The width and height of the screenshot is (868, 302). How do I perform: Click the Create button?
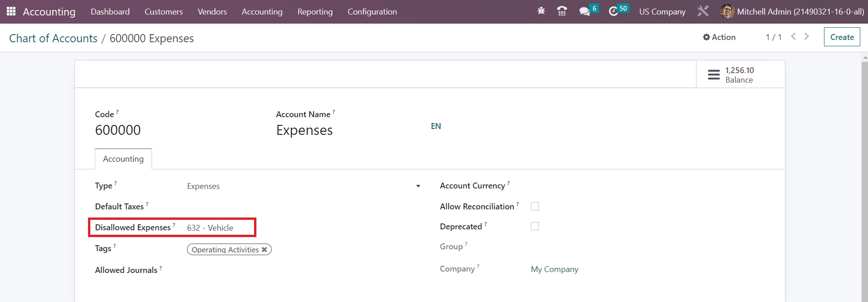(842, 37)
